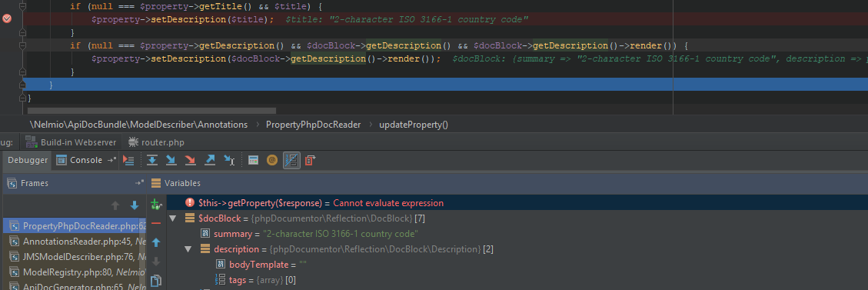Image resolution: width=868 pixels, height=290 pixels.
Task: Add a new watch with the green plus icon
Action: click(155, 205)
